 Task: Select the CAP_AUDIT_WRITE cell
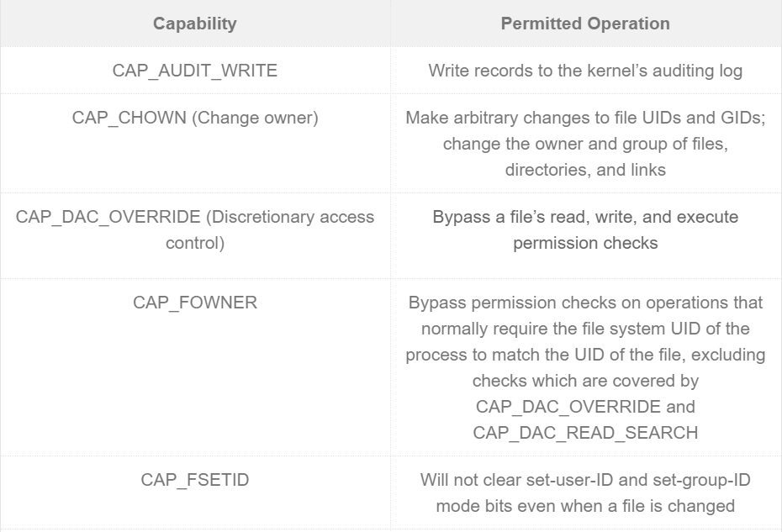(x=194, y=71)
